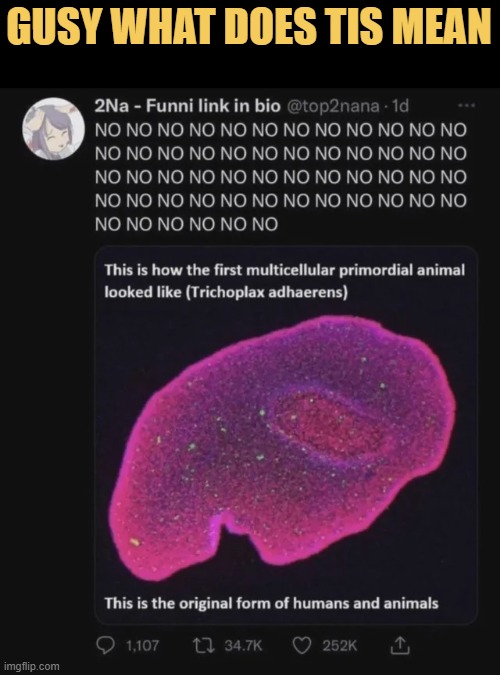
Task: Click the original form of humans caption
Action: point(271,603)
